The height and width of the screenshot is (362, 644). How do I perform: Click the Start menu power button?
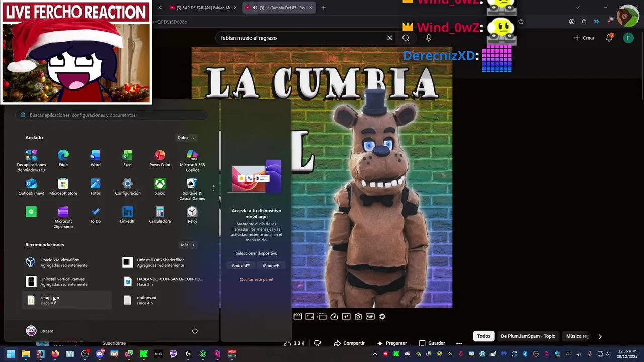[x=195, y=331]
